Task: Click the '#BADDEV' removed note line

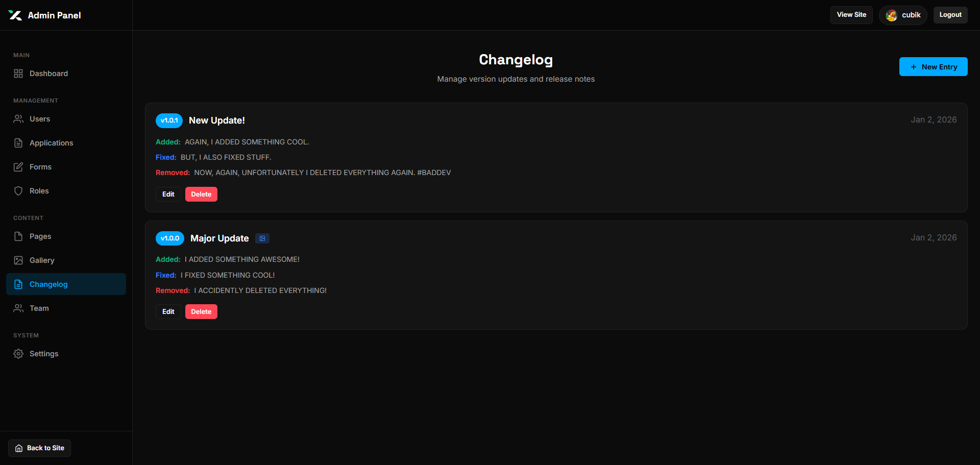Action: (x=323, y=173)
